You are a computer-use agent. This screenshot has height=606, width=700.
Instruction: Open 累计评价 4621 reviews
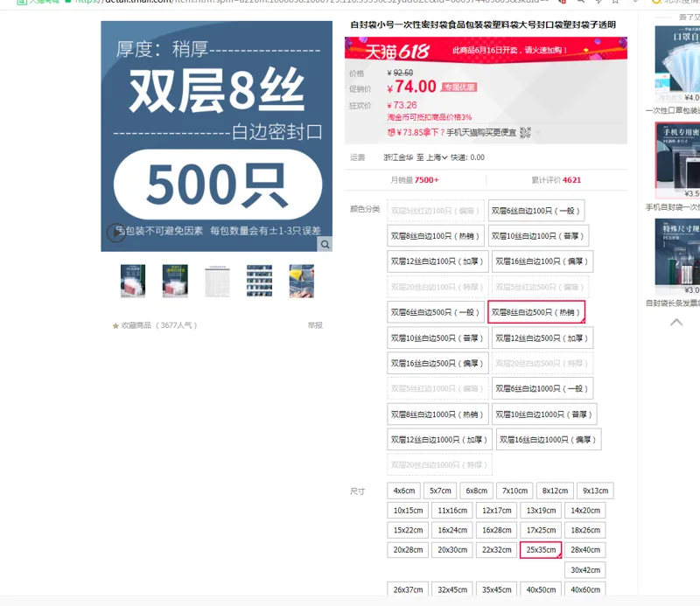556,180
